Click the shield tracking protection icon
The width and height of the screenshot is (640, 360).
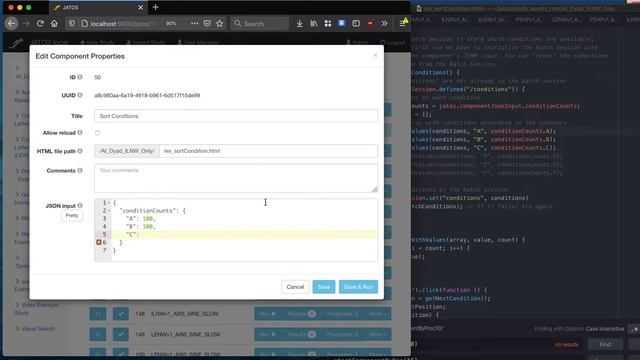tap(72, 24)
